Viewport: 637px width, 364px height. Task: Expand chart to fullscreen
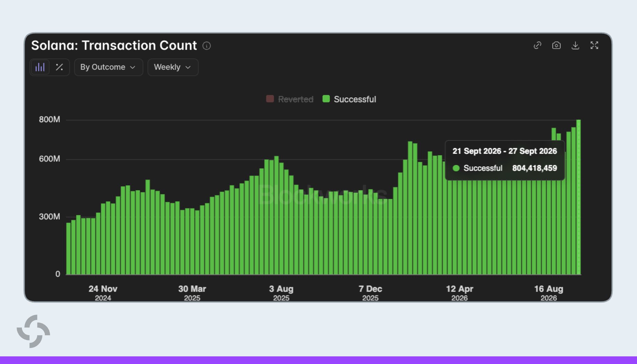pyautogui.click(x=594, y=45)
